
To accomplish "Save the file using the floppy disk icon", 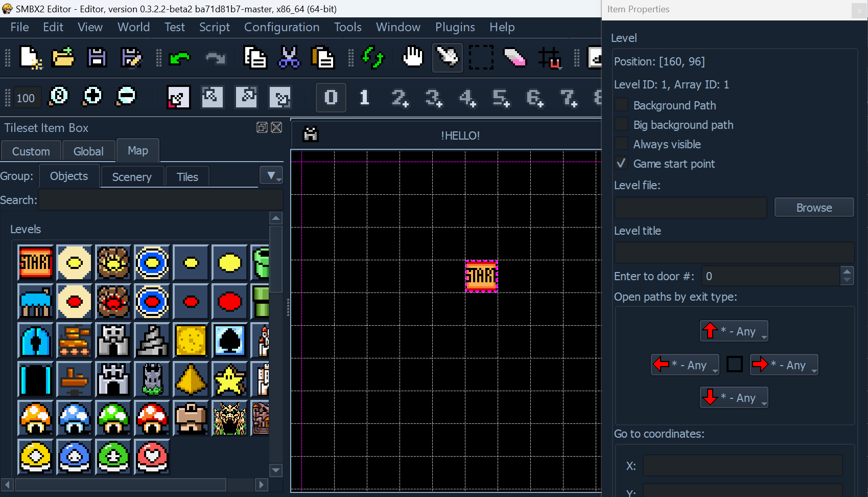I will pyautogui.click(x=97, y=57).
